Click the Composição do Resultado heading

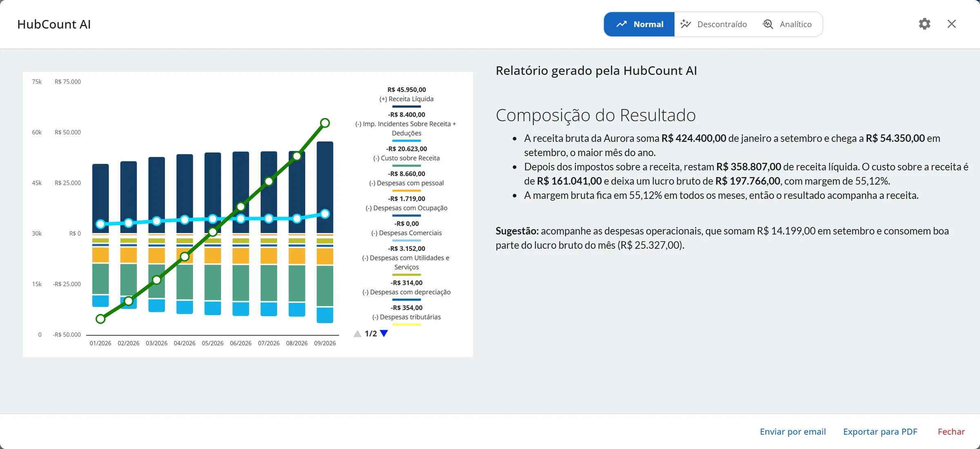click(x=596, y=115)
